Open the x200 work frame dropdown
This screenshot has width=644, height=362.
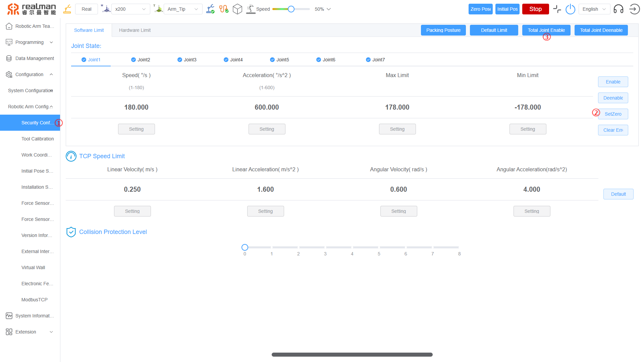pyautogui.click(x=130, y=9)
